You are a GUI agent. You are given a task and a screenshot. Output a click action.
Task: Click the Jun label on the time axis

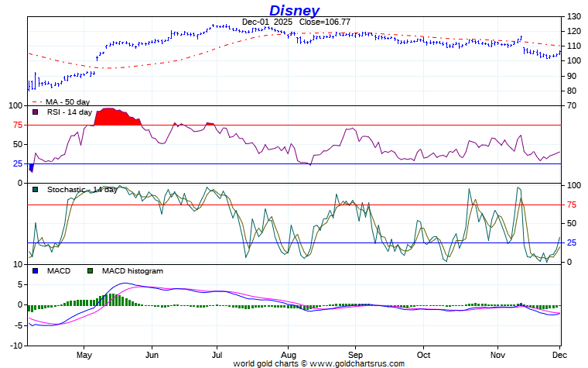[152, 355]
